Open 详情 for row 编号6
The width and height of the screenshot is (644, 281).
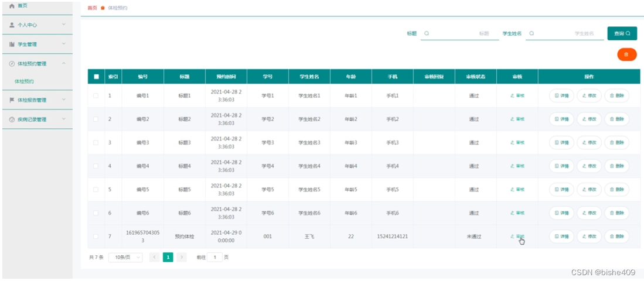click(561, 213)
